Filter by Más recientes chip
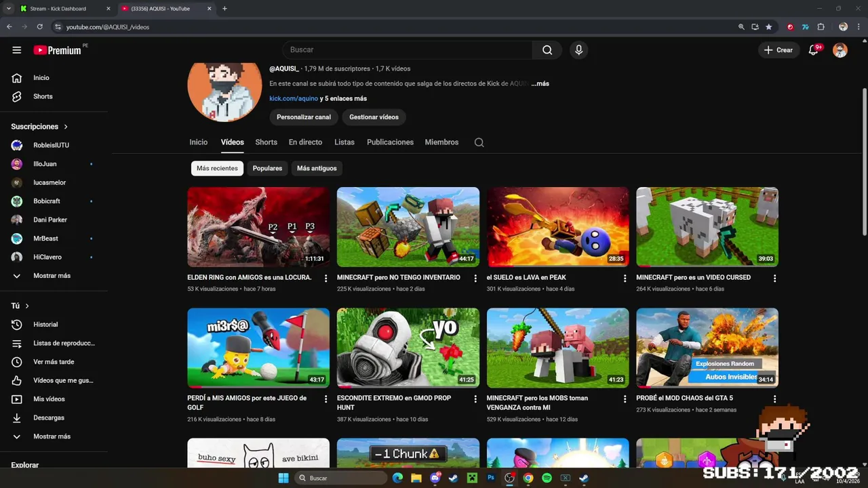This screenshot has width=868, height=488. (217, 168)
